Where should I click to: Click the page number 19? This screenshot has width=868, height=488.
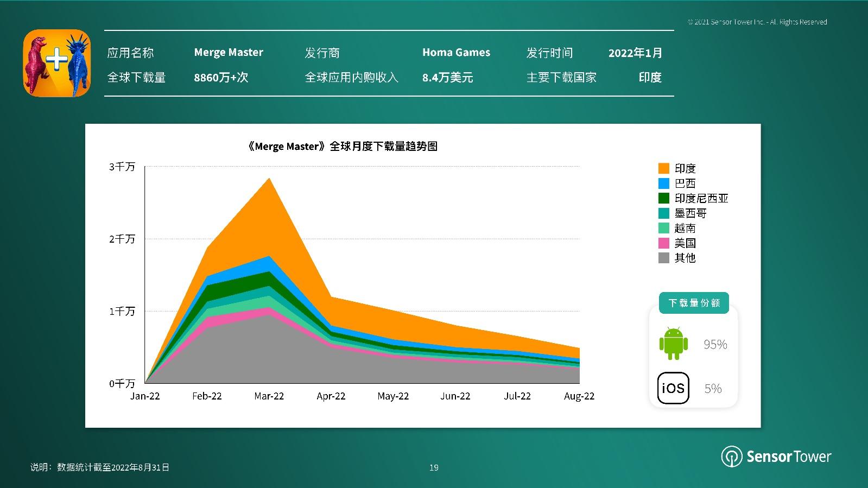pos(434,467)
